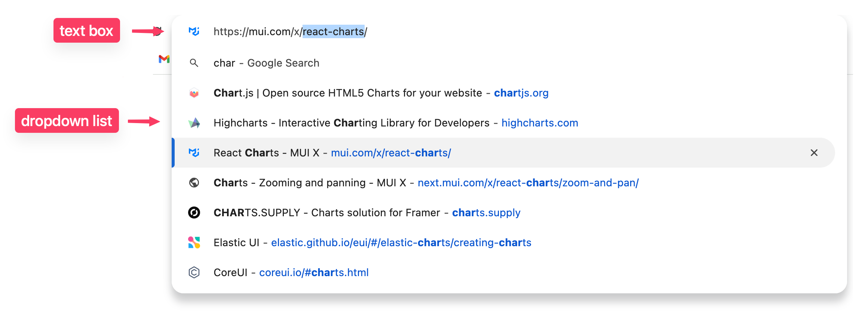
Task: Click the Highcharts favicon icon
Action: [194, 123]
